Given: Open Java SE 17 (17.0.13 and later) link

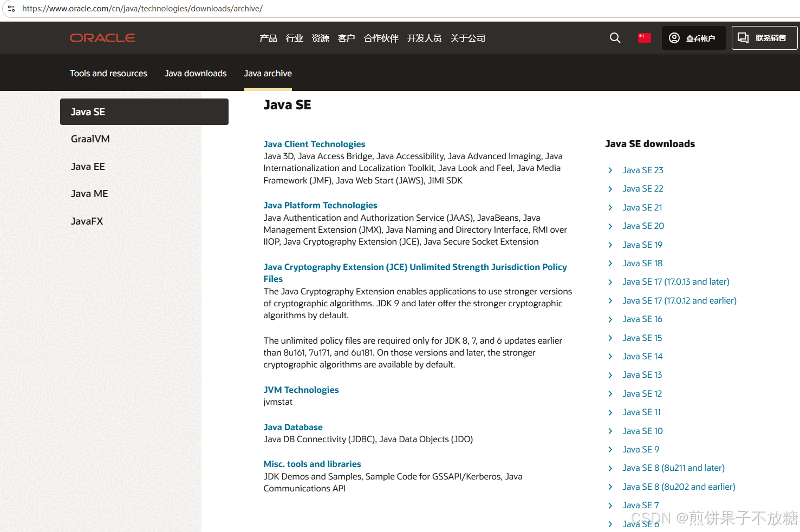Looking at the screenshot, I should click(x=675, y=281).
